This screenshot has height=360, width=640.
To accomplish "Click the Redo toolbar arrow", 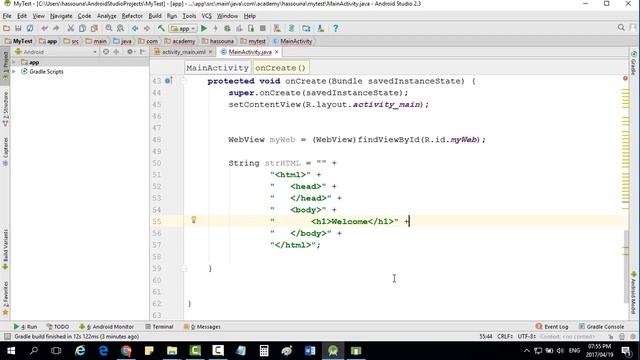I will 56,28.
